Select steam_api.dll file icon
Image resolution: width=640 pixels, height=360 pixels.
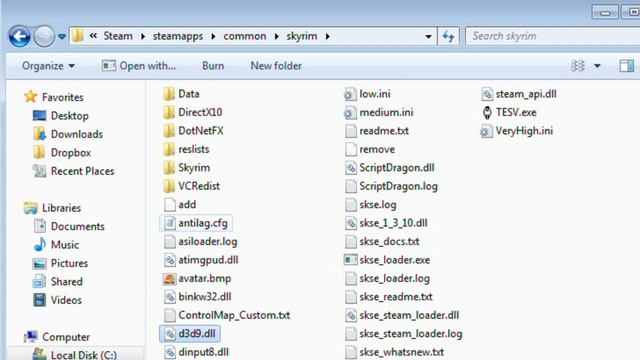coord(487,94)
